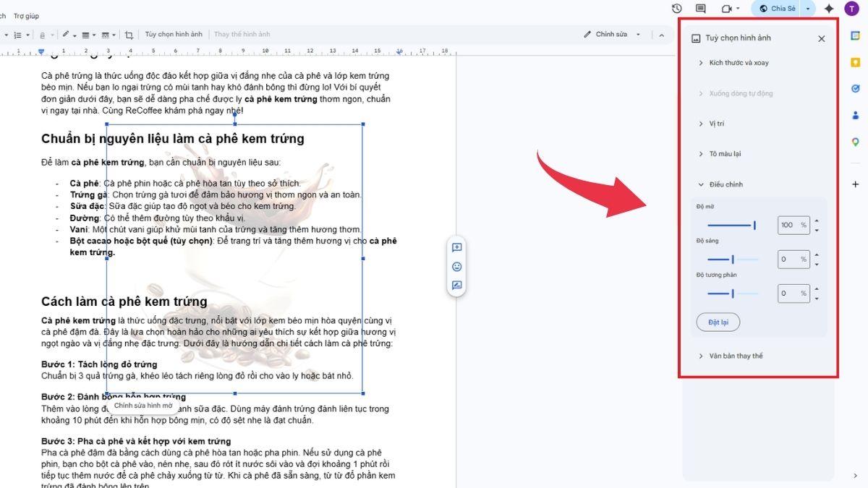Image resolution: width=868 pixels, height=488 pixels.
Task: Click the text Bước 1: Tách lòng đỏ trứng
Action: [99, 364]
